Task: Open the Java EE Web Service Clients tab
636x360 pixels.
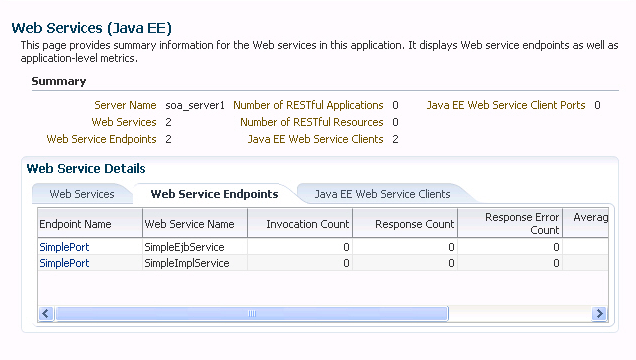Action: pos(382,194)
